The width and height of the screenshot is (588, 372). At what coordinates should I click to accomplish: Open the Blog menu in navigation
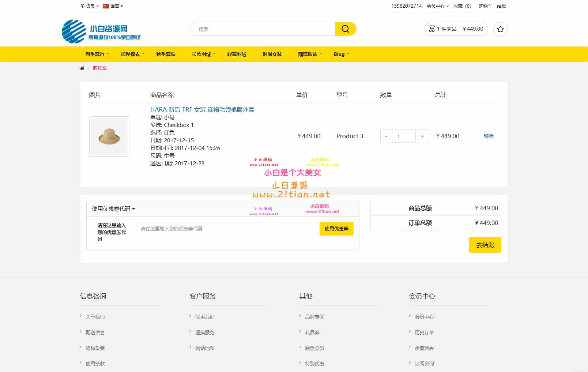coord(339,54)
